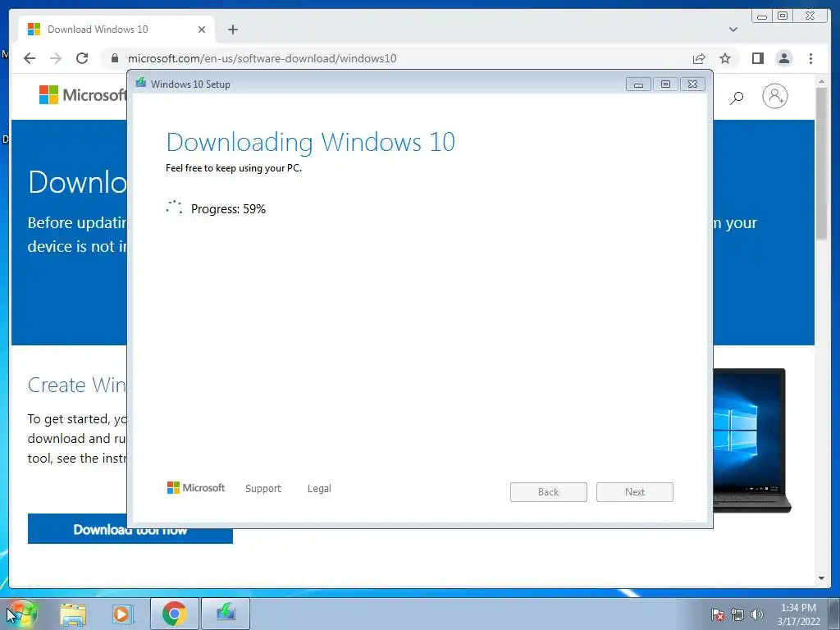
Task: Bookmark this page with the star icon
Action: [x=725, y=58]
